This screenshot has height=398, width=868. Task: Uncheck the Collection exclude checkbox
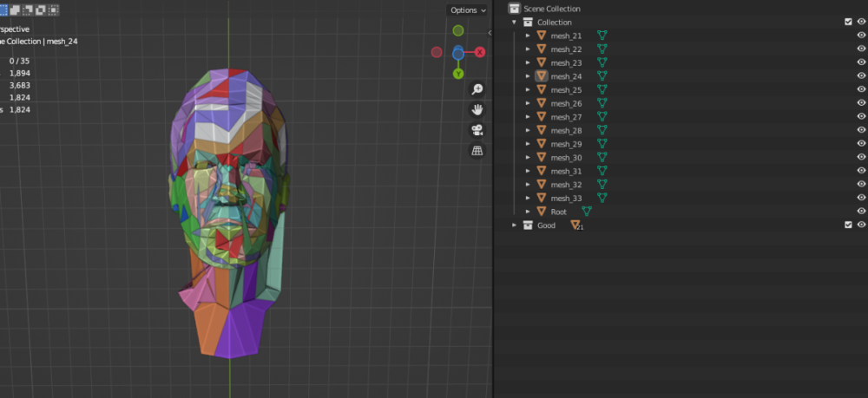coord(848,22)
